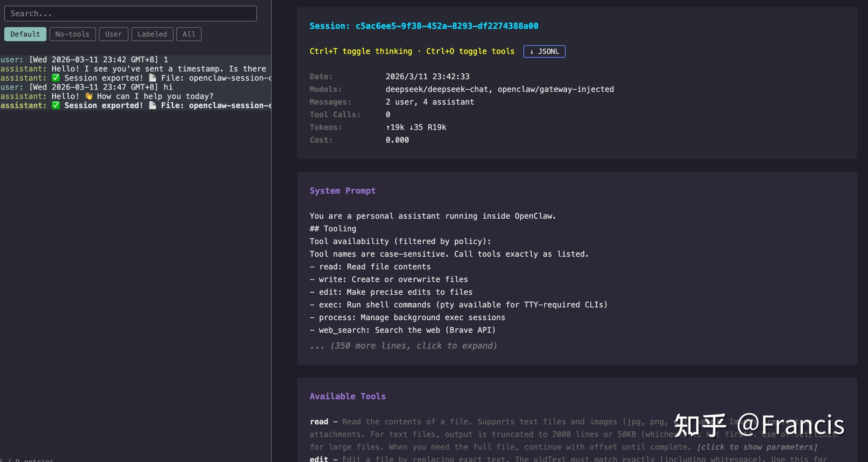Viewport: 868px width, 462px height.
Task: Click the green checkmark on last Session exported entry
Action: click(x=56, y=105)
